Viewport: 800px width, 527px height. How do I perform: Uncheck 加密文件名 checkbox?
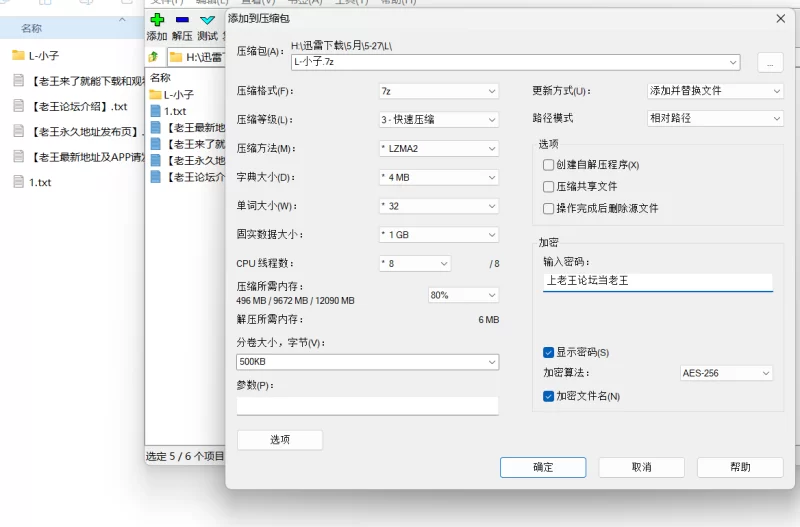click(x=548, y=396)
